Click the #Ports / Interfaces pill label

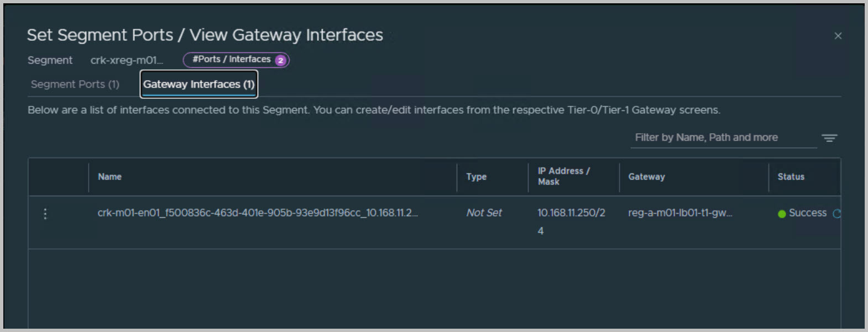click(231, 60)
